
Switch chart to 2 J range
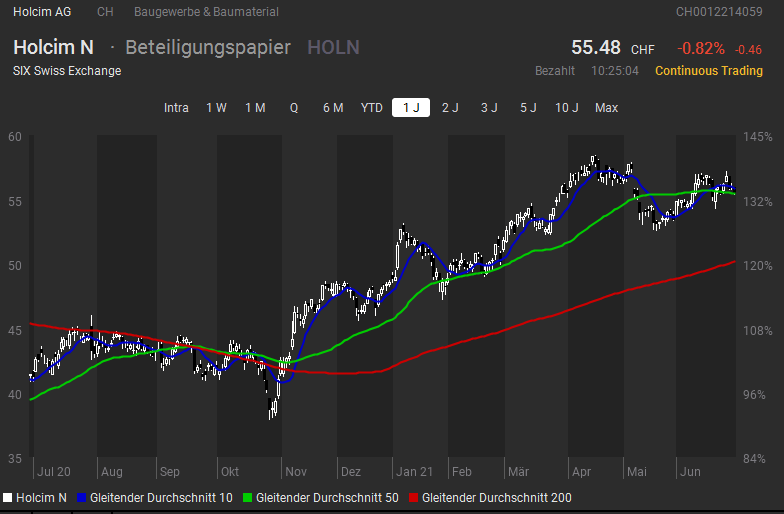pos(450,108)
